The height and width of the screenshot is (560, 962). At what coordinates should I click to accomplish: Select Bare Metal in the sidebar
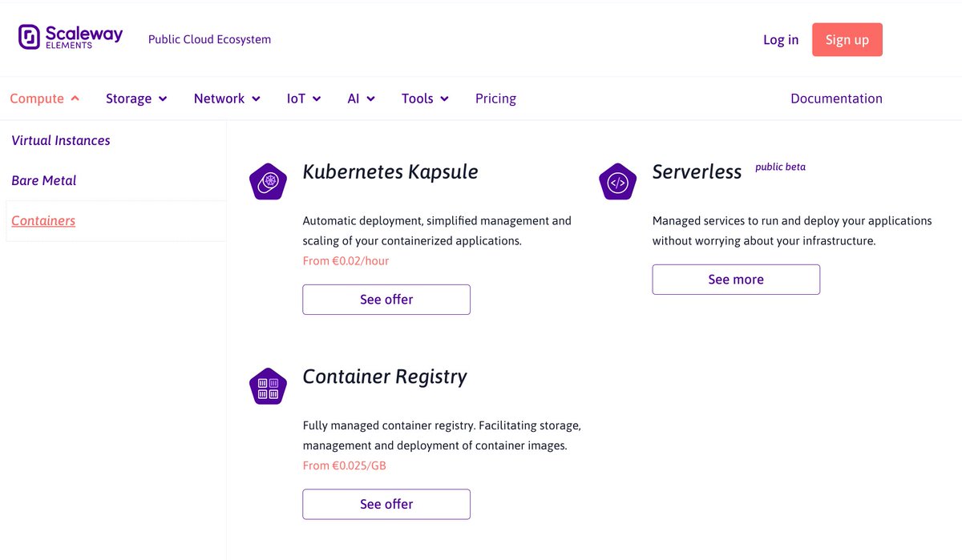tap(44, 180)
